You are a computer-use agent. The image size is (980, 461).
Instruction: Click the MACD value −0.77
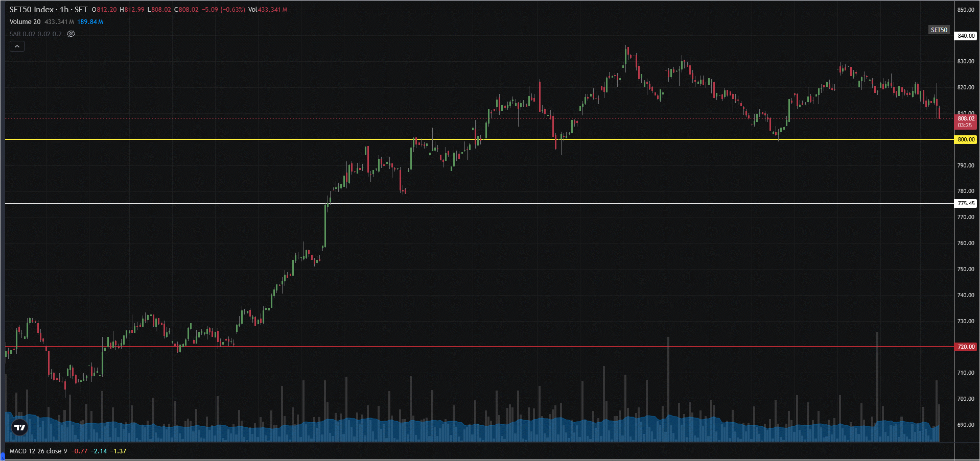tap(79, 451)
